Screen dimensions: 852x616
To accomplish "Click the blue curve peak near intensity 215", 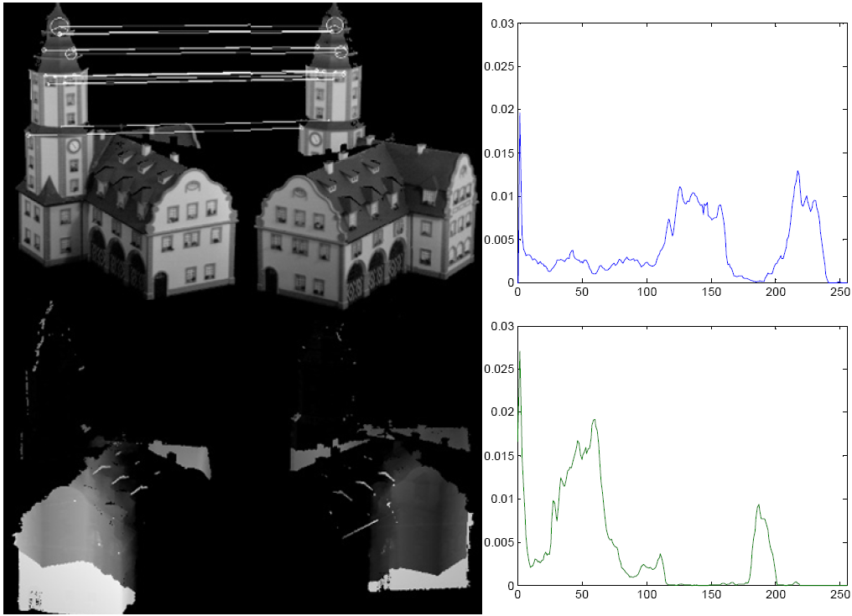I will pyautogui.click(x=797, y=172).
